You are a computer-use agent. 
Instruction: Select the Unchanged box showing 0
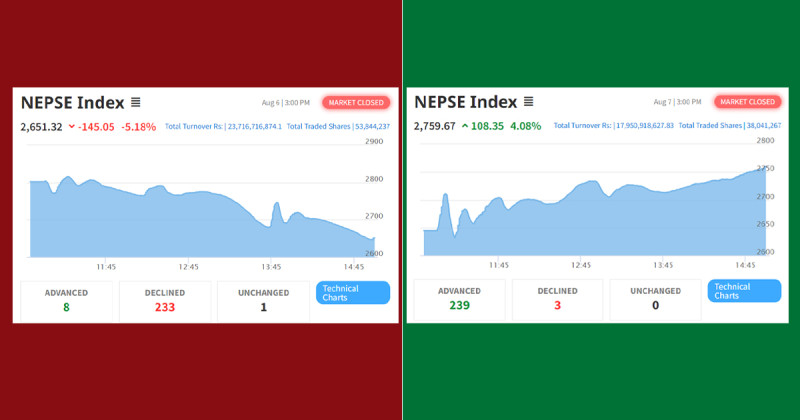[x=655, y=299]
